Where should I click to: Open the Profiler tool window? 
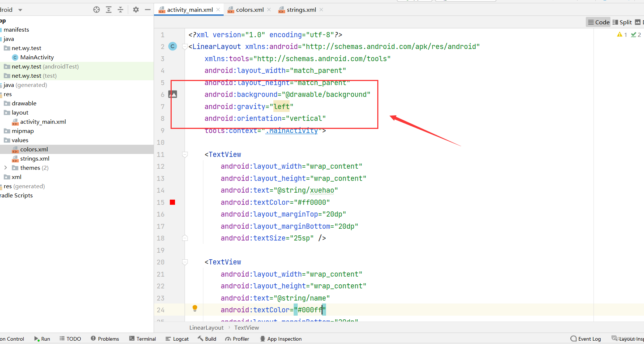237,339
